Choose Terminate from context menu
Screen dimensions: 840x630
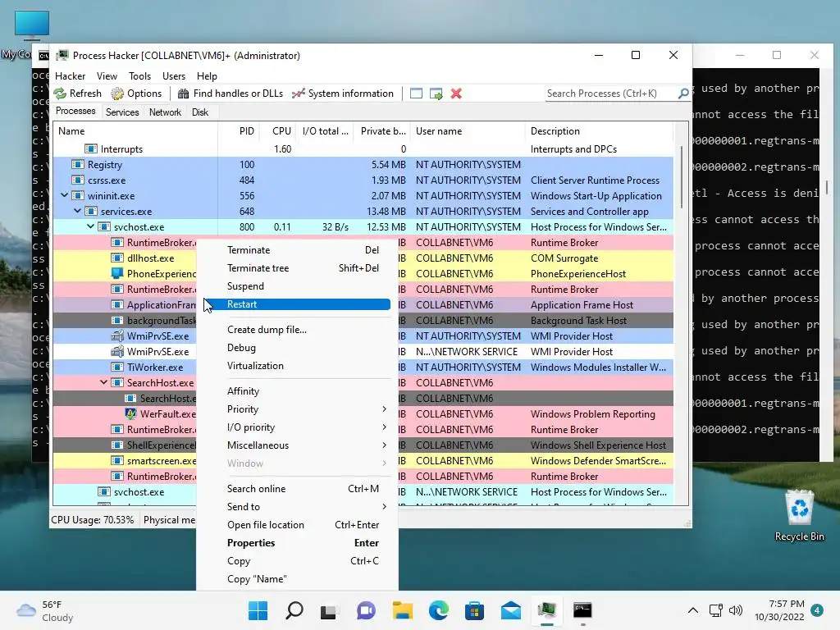[297, 250]
